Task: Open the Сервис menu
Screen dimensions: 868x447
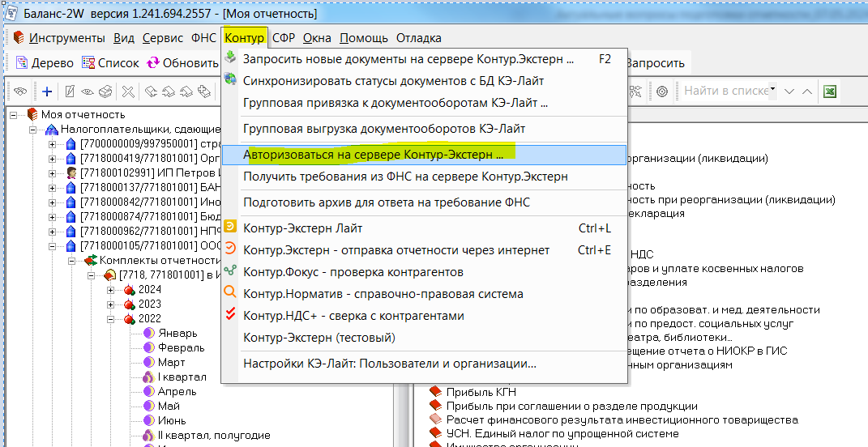Action: pyautogui.click(x=163, y=37)
